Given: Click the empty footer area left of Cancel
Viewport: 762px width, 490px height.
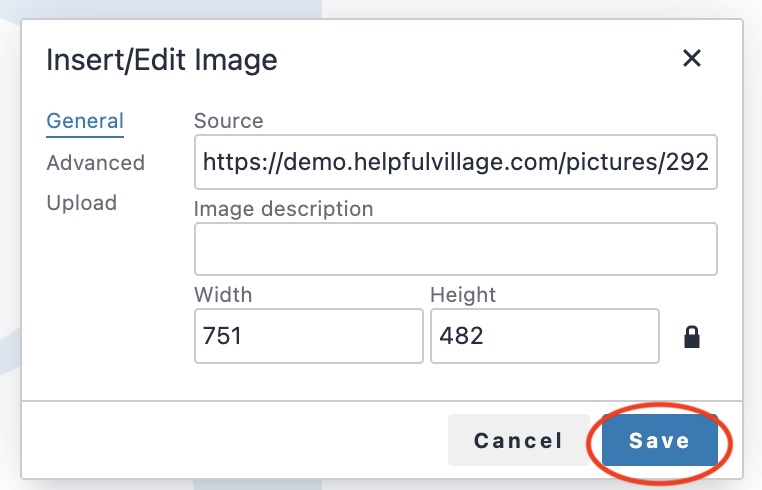Looking at the screenshot, I should pyautogui.click(x=233, y=440).
